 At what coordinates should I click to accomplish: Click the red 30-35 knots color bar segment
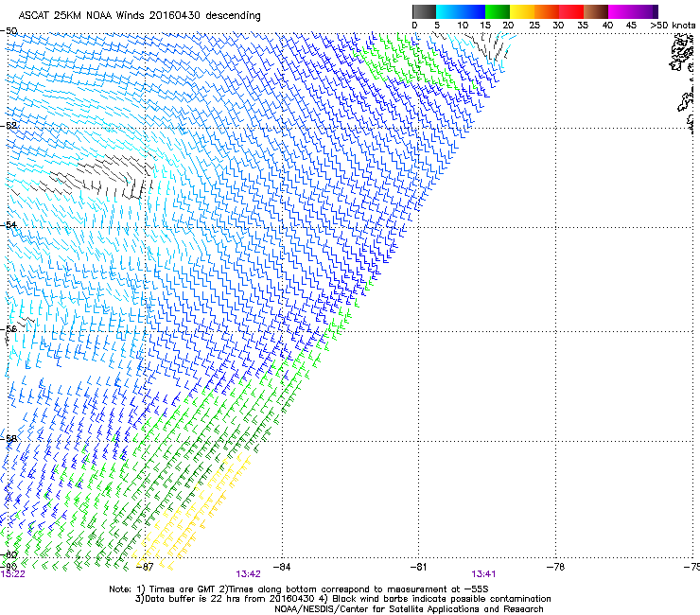coord(571,11)
